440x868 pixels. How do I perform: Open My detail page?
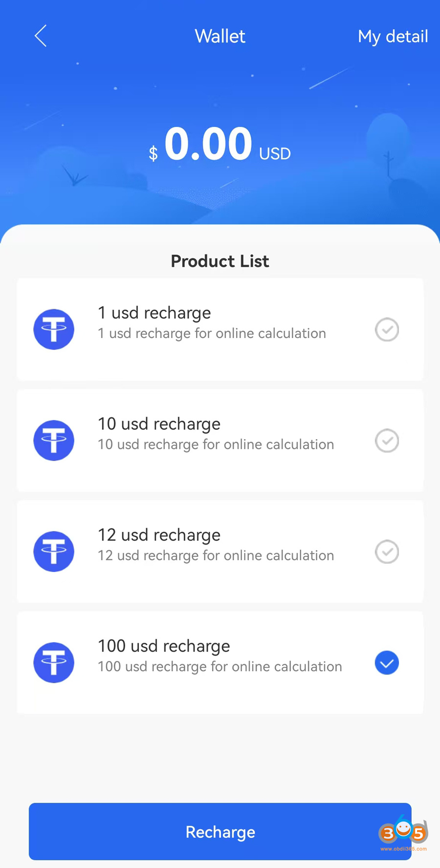tap(393, 36)
